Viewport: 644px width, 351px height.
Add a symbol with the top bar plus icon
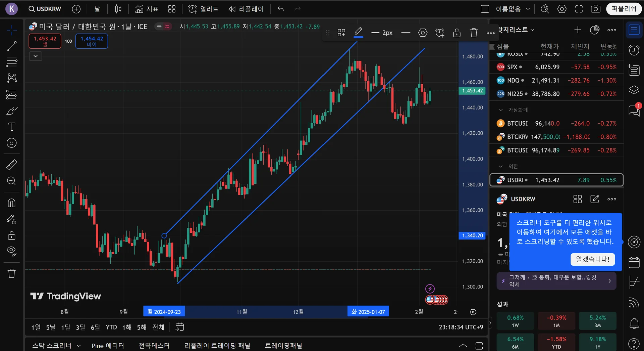pyautogui.click(x=76, y=9)
